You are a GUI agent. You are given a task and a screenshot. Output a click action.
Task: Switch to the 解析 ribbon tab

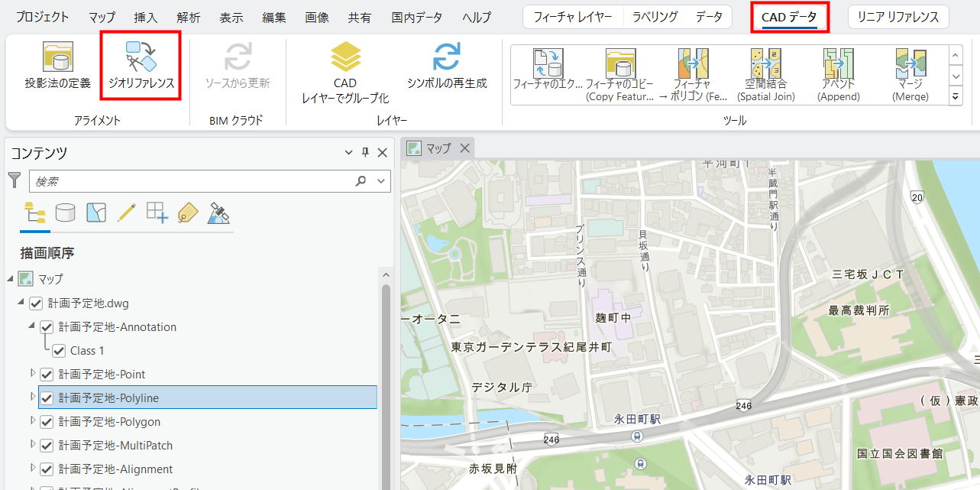[x=188, y=17]
